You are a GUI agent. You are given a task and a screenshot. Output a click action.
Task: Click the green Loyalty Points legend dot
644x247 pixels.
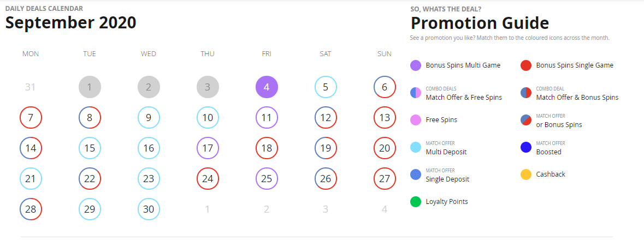click(x=416, y=201)
